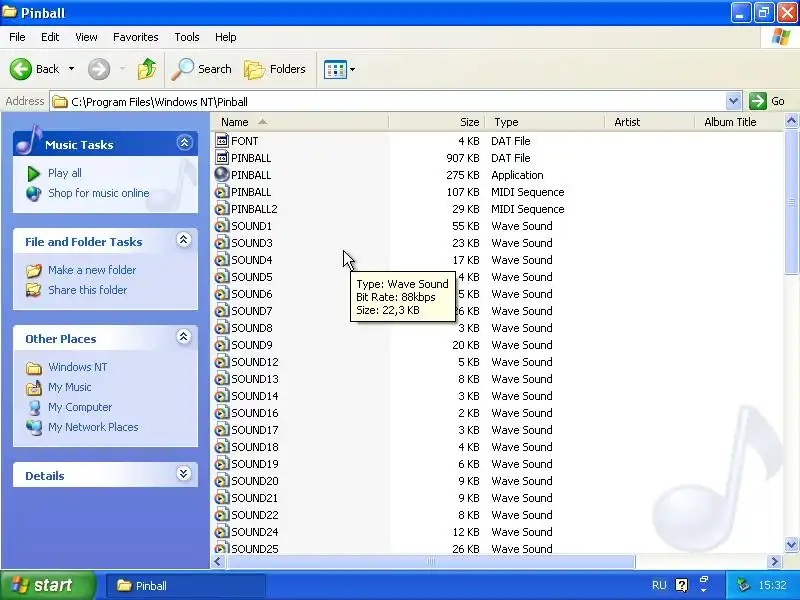Expand the Details panel
Image resolution: width=800 pixels, height=600 pixels.
[184, 473]
